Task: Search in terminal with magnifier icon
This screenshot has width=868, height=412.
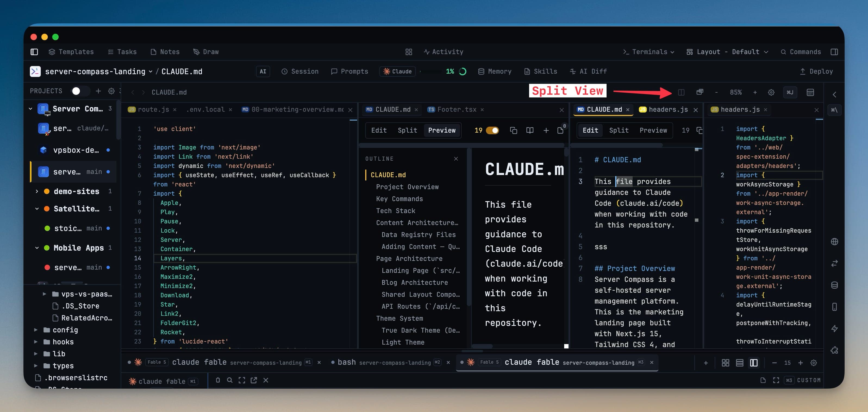Action: coord(229,380)
